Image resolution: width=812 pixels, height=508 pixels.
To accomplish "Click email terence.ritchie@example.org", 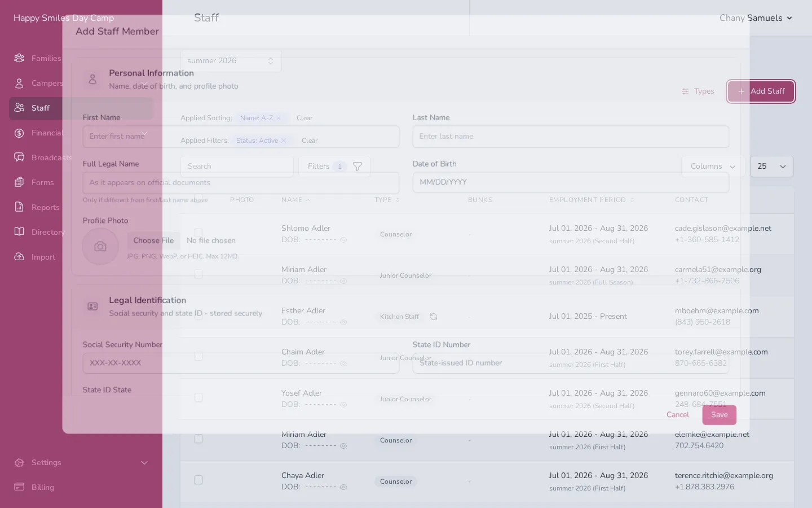I will point(724,475).
